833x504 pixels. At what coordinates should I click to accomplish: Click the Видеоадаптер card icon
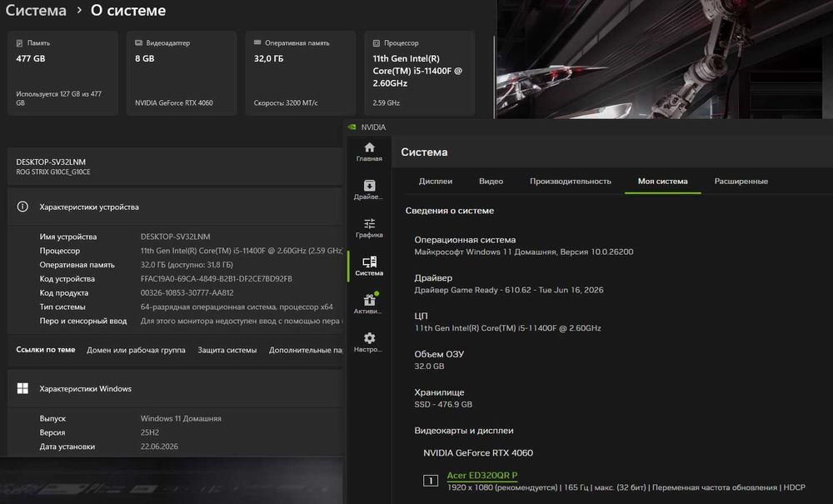(138, 42)
